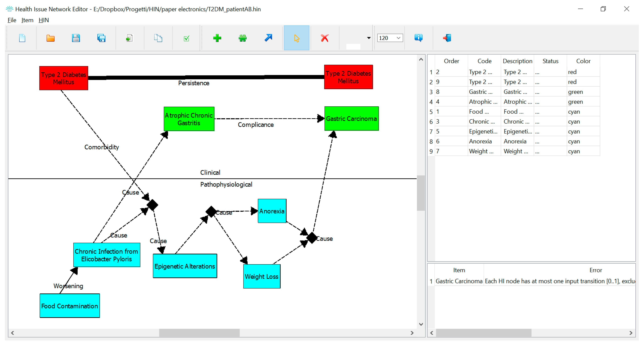Click the green puzzle piece icon
Image resolution: width=644 pixels, height=346 pixels.
(243, 38)
